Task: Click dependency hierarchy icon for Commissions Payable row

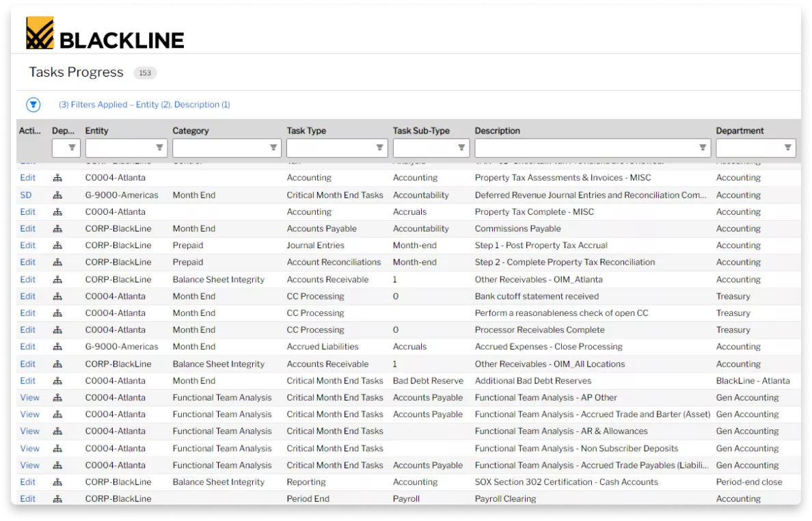Action: (57, 228)
